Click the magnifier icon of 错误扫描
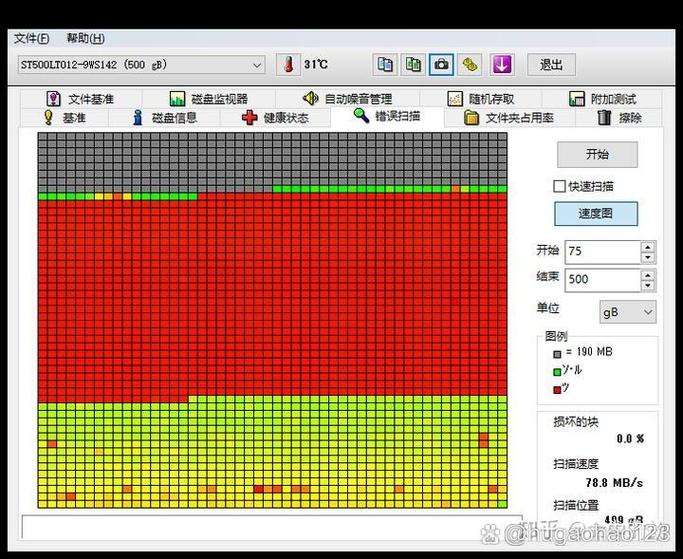The width and height of the screenshot is (683, 559). 361,116
